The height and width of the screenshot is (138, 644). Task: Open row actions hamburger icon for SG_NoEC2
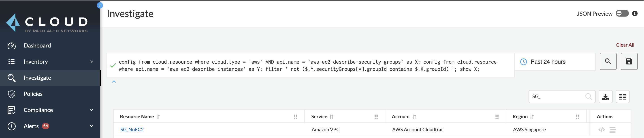coord(612,130)
